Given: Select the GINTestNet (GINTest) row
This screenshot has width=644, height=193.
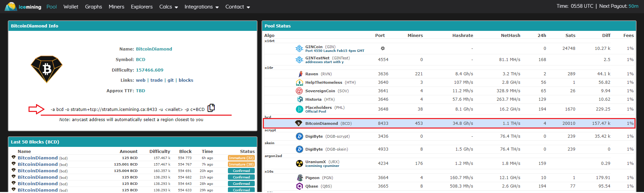Looking at the screenshot, I should click(449, 60).
